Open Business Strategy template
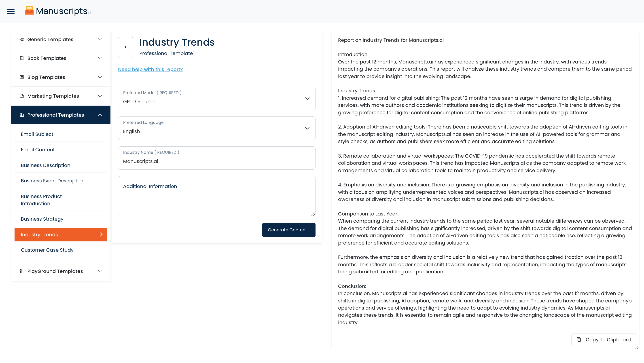This screenshot has width=644, height=363. pyautogui.click(x=42, y=219)
